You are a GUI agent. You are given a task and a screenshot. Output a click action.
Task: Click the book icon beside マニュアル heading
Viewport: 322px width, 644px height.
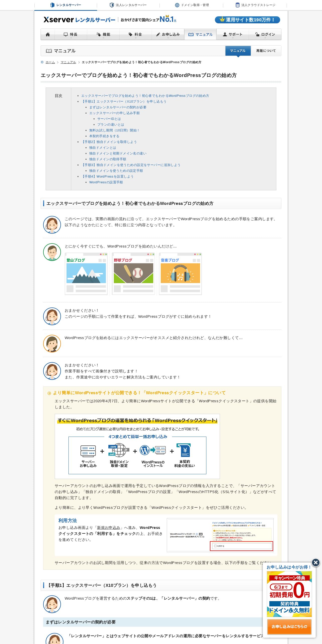(49, 51)
